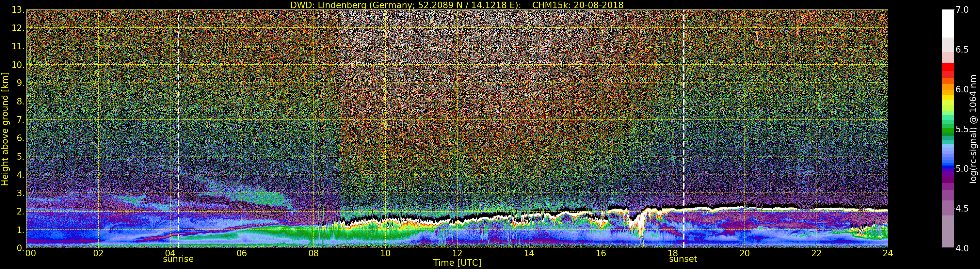The image size is (980, 269).
Task: Click the height axis tick '2.'
Action: point(21,212)
